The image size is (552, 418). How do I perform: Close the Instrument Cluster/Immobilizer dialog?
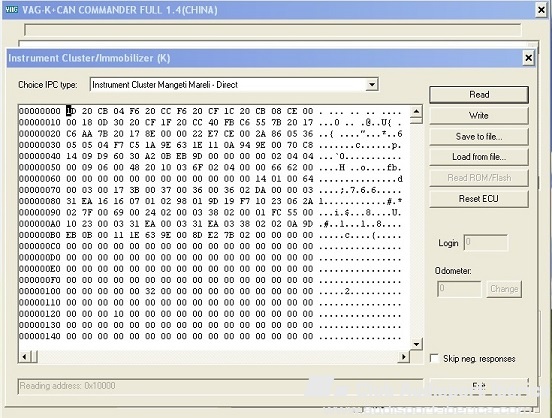tap(528, 57)
